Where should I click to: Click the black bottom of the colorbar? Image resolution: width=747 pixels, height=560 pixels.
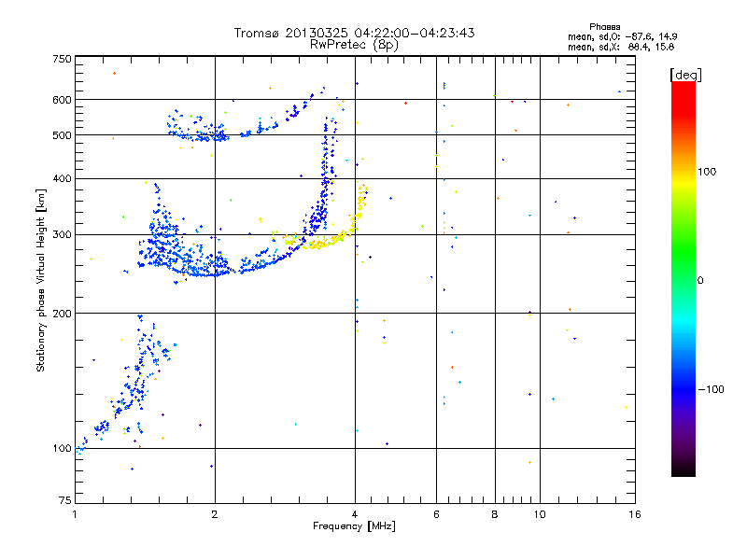click(684, 469)
